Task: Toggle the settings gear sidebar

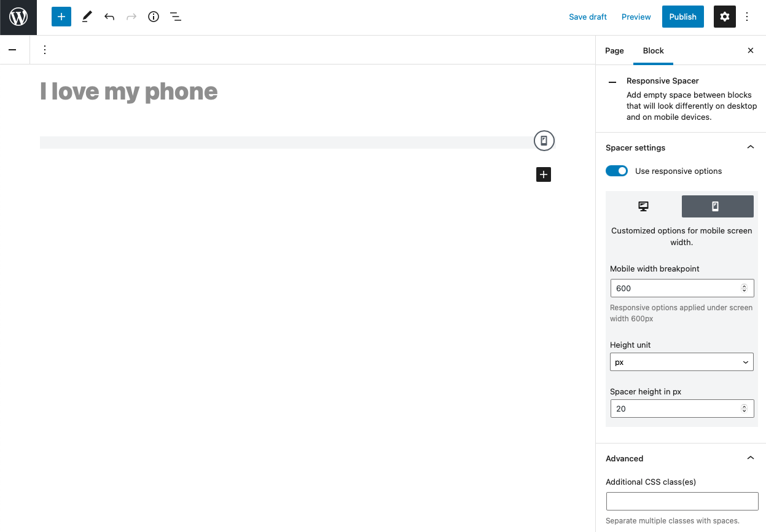Action: click(x=724, y=17)
